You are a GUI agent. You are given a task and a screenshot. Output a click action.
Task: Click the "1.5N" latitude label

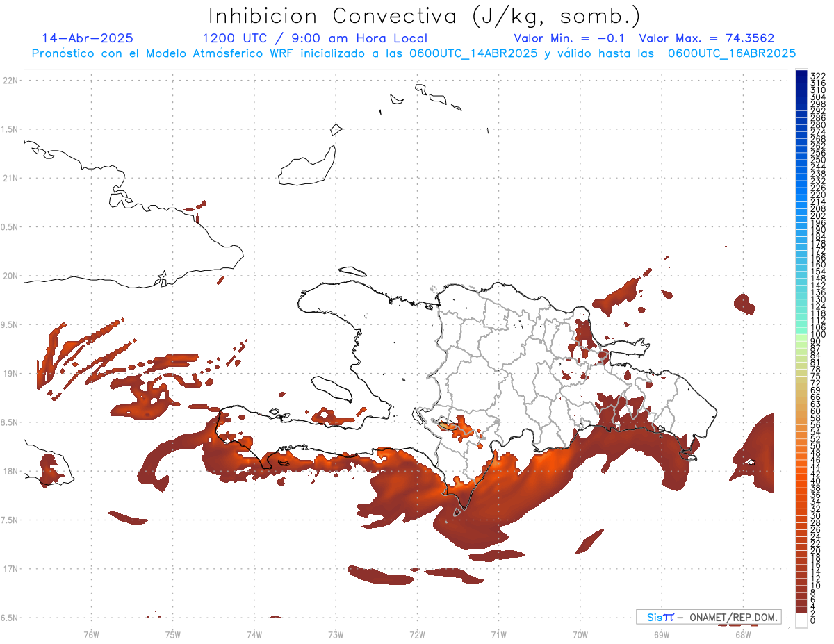point(10,129)
